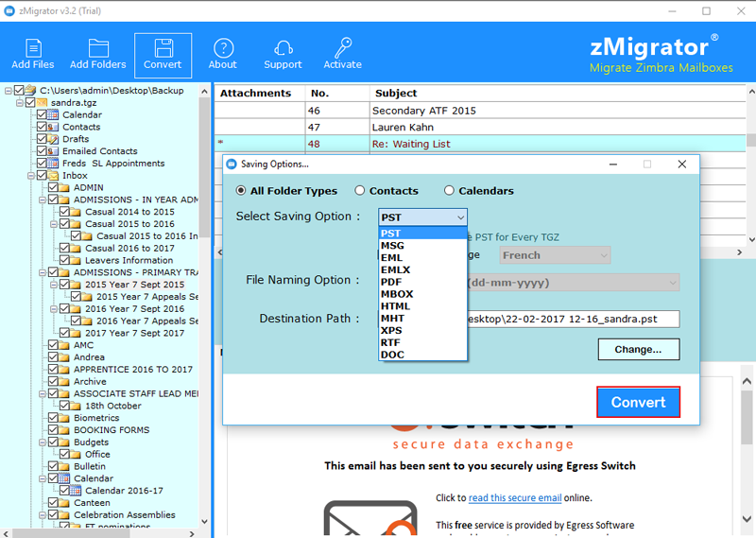The image size is (756, 538).
Task: Select the AMC folder icon
Action: pos(64,345)
